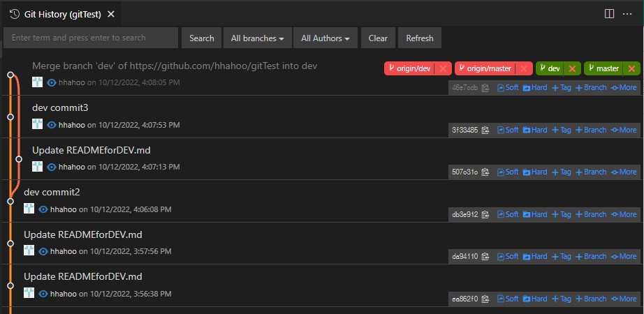Toggle eye icon on 3:57:56 PM commit

(x=43, y=251)
